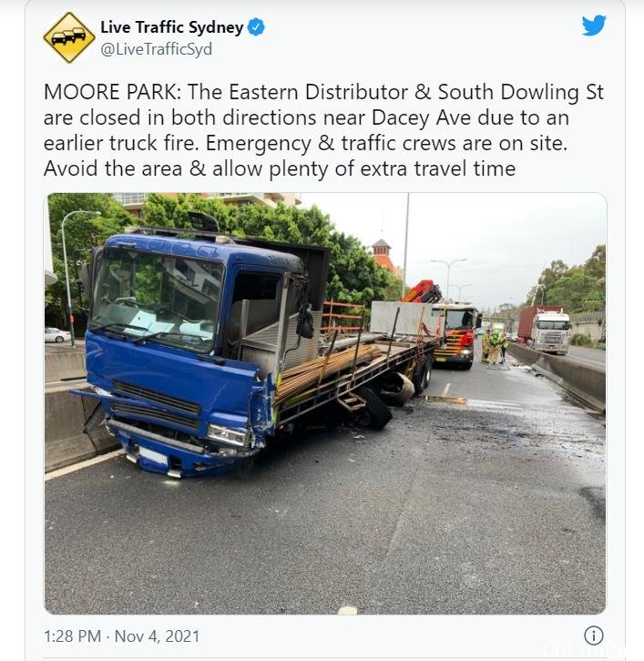
Task: Open the 1:28 PM tweet time
Action: 73,636
